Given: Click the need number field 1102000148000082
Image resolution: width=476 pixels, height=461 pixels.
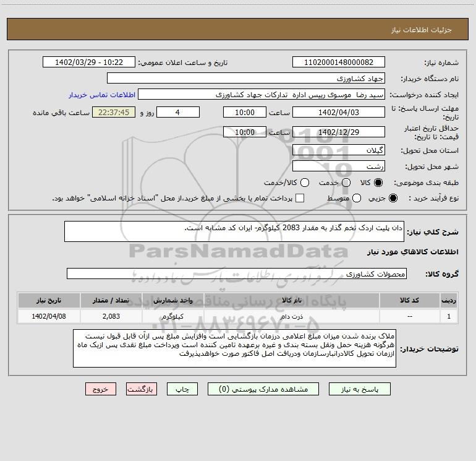Looking at the screenshot, I should coord(339,62).
